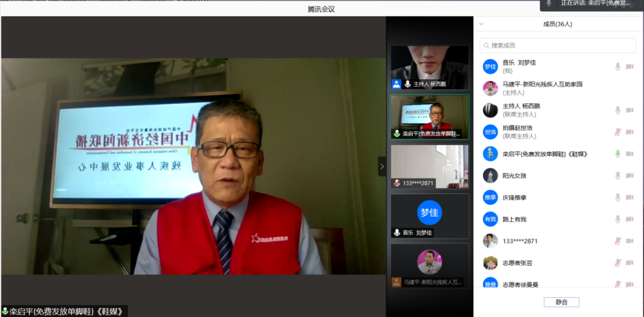Click microphone icon in main video name label
The height and width of the screenshot is (317, 644).
(5, 311)
